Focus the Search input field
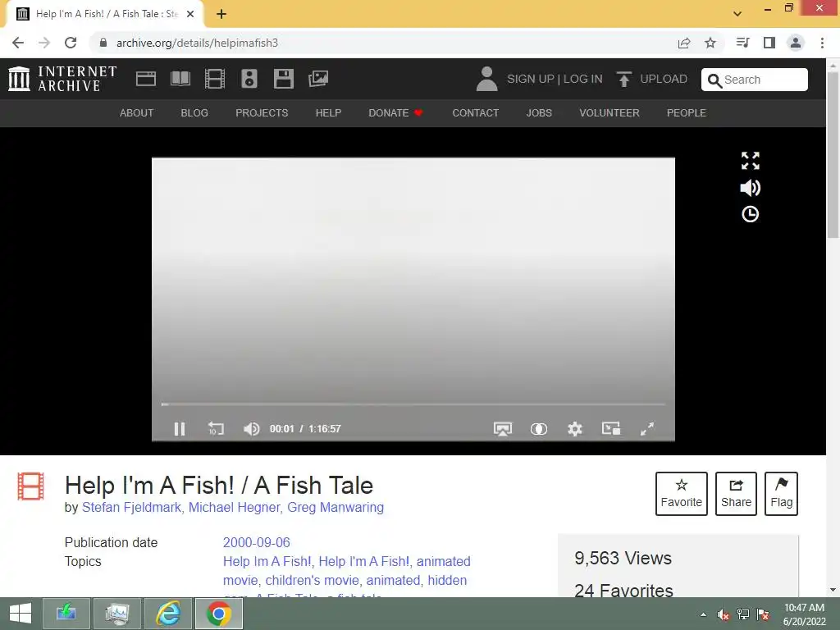The width and height of the screenshot is (840, 630). click(x=755, y=80)
